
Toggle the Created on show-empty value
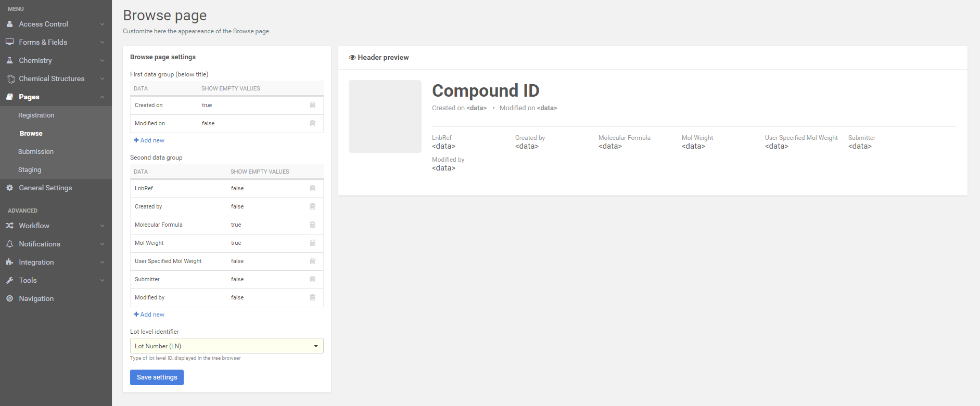pyautogui.click(x=207, y=105)
